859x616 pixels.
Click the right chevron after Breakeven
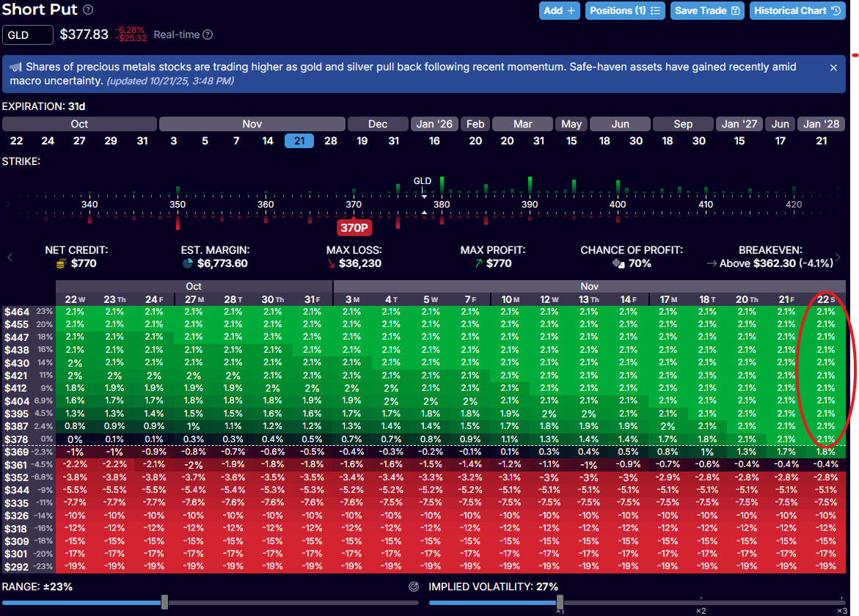tap(838, 257)
